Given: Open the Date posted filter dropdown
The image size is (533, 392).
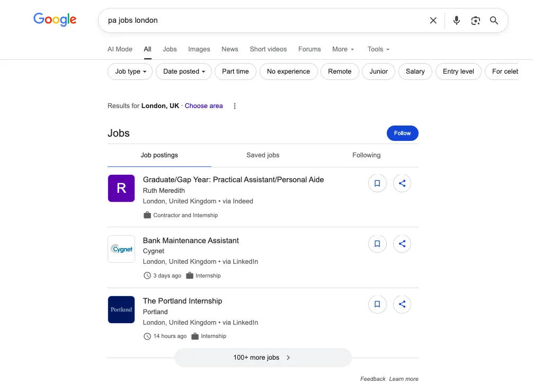Looking at the screenshot, I should pos(184,72).
